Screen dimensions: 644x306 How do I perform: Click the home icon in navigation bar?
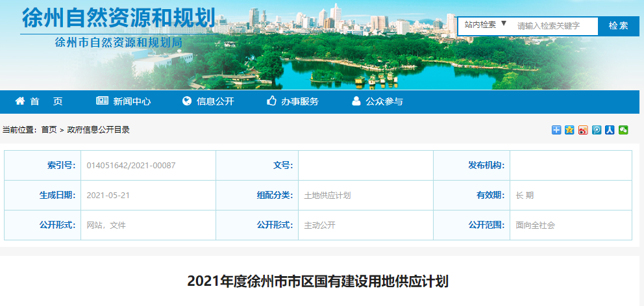(x=20, y=101)
